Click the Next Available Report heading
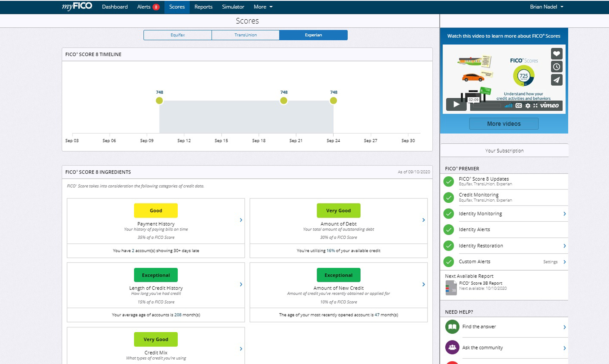The image size is (609, 364). coord(469,276)
